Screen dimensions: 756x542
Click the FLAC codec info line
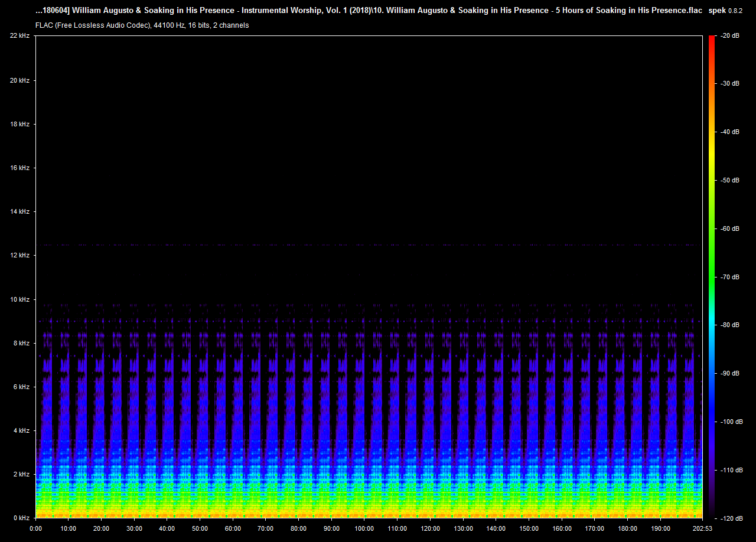coord(142,25)
